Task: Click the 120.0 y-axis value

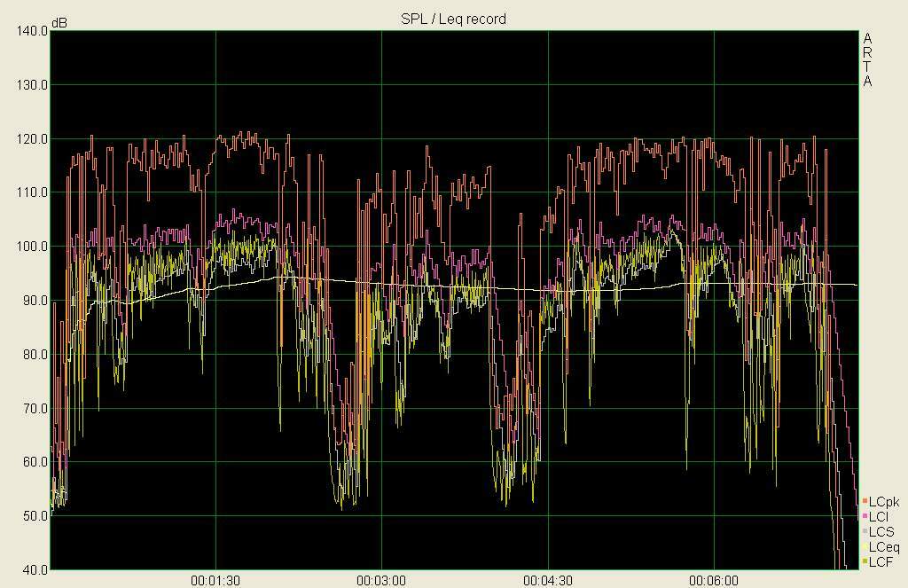Action: coord(32,138)
